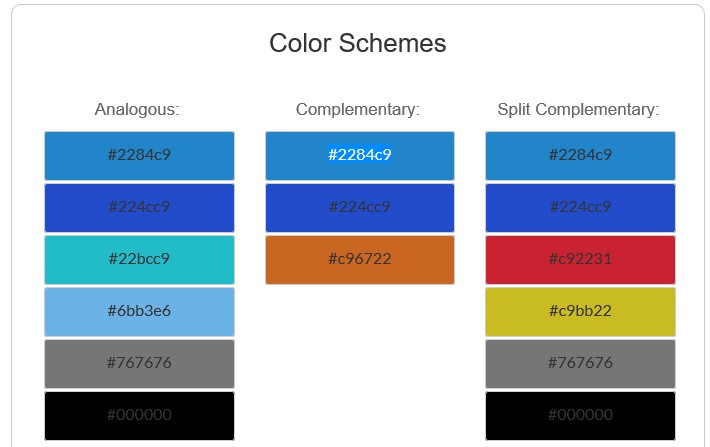The height and width of the screenshot is (447, 710).
Task: Select the gray #767676 swatch under Split Complementary
Action: (x=580, y=364)
